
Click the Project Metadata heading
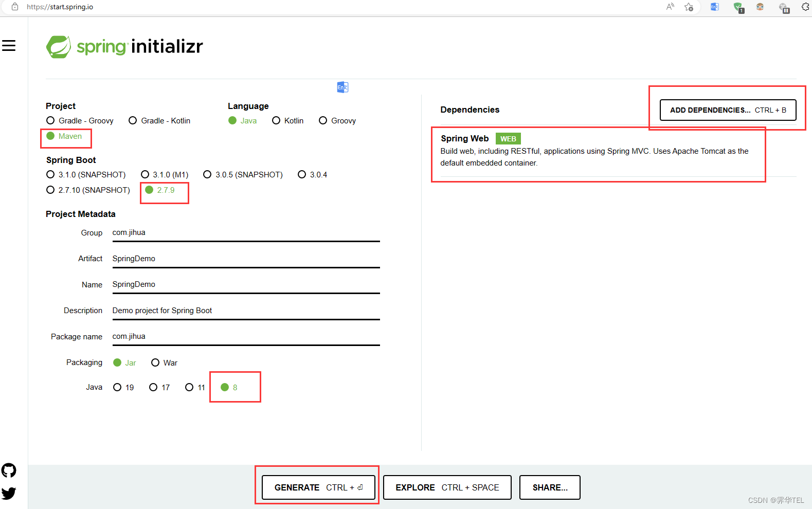coord(81,214)
